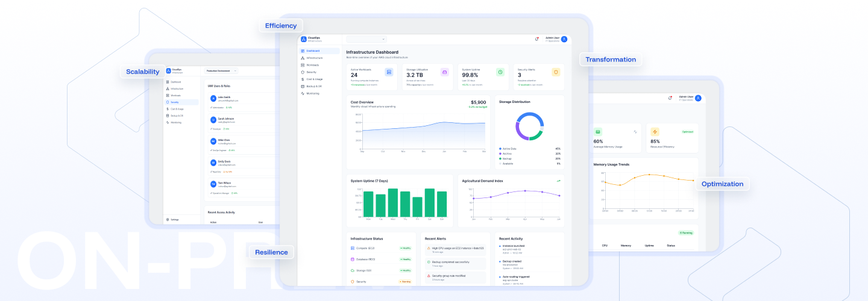Click the trend icon on Agricultural Demand Index
The image size is (868, 301).
pos(559,181)
